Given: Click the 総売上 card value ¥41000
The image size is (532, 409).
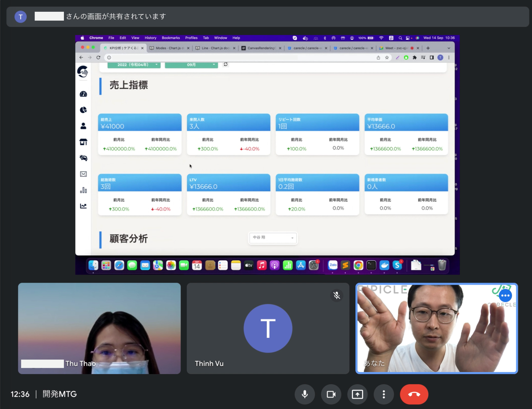Looking at the screenshot, I should (x=112, y=126).
